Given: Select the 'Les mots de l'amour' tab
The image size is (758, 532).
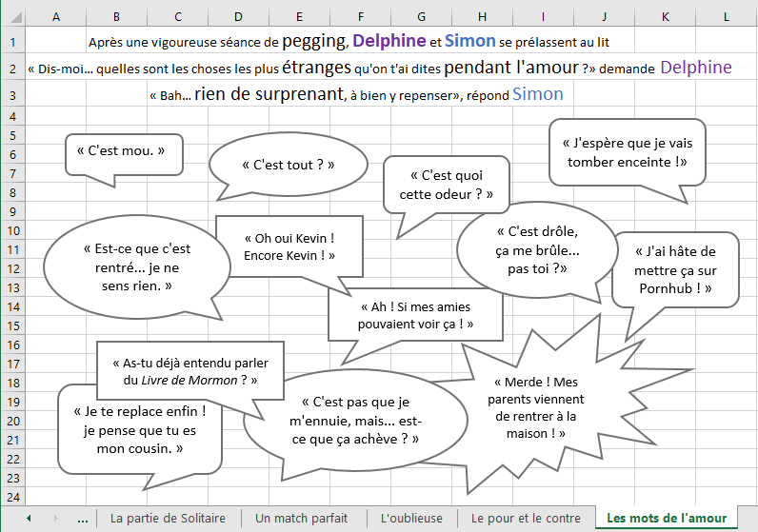Looking at the screenshot, I should point(666,519).
